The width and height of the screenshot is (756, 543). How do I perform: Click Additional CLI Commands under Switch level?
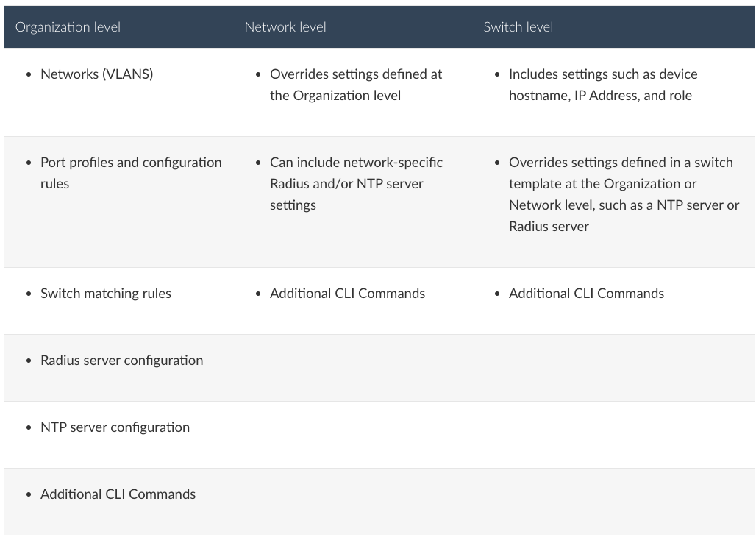pyautogui.click(x=586, y=293)
